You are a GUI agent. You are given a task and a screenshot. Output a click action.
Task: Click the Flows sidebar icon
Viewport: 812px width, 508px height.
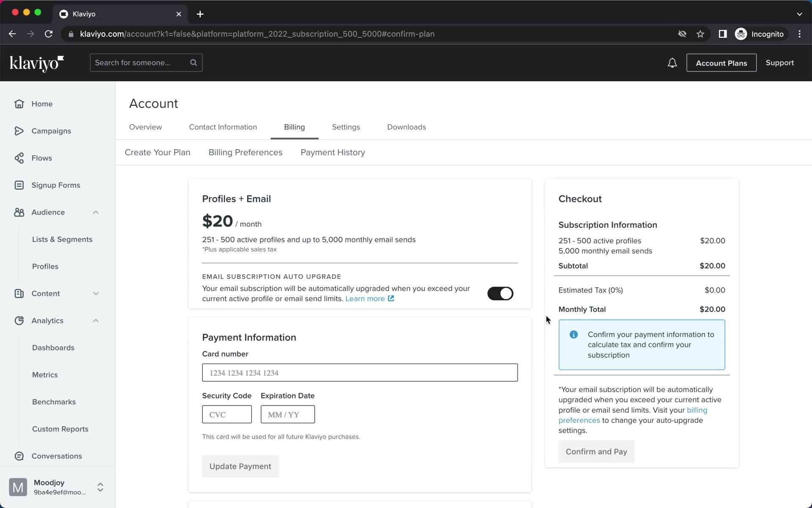19,158
